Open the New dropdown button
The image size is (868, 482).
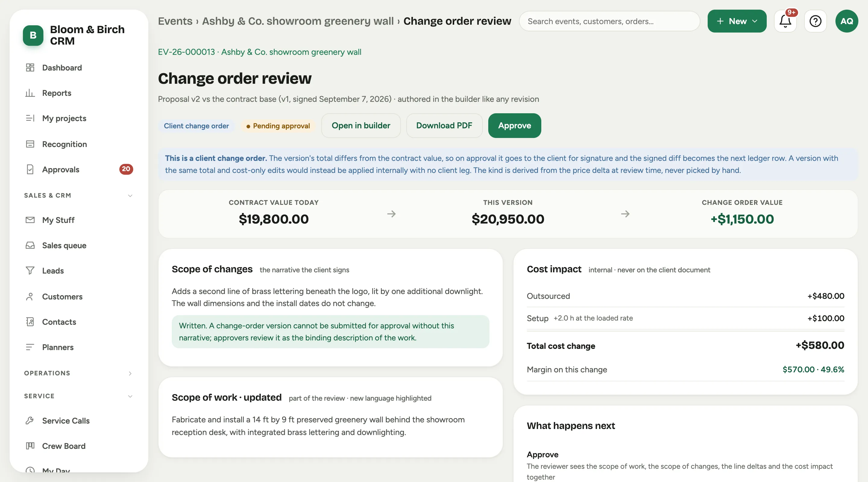click(737, 21)
